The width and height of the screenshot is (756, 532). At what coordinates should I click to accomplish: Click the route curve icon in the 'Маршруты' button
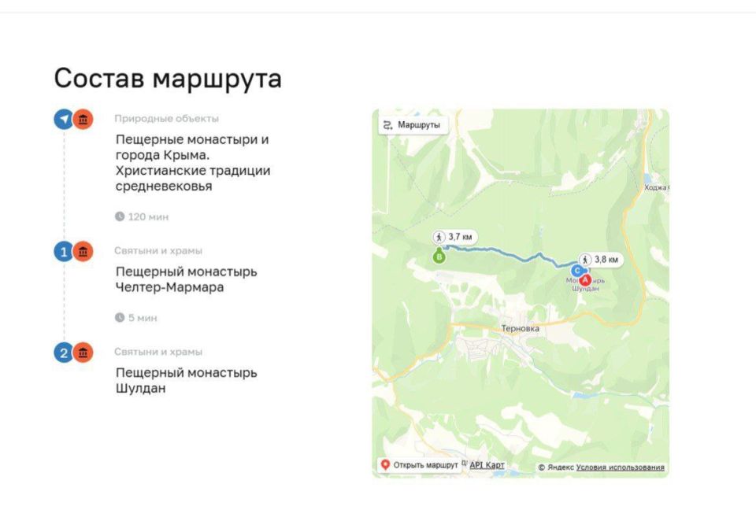click(387, 124)
